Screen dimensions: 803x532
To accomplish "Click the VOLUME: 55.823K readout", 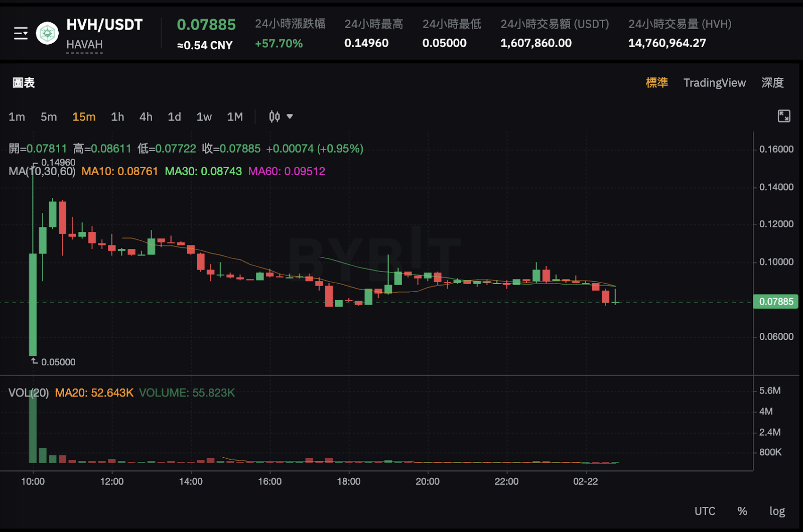I will click(x=187, y=392).
